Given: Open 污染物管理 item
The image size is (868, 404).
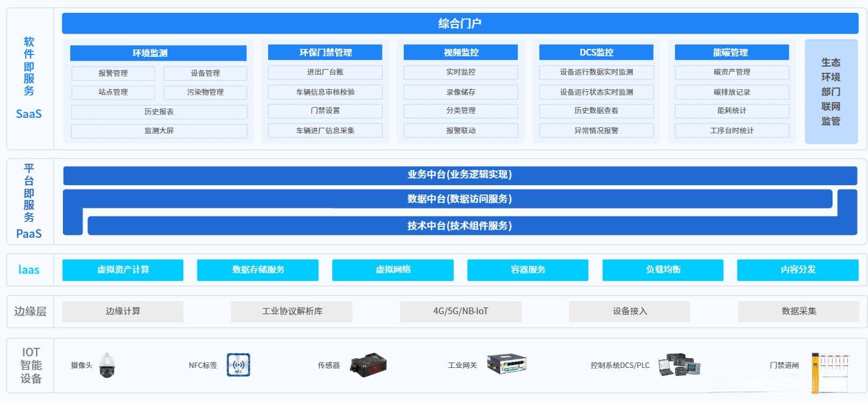Looking at the screenshot, I should [x=205, y=92].
